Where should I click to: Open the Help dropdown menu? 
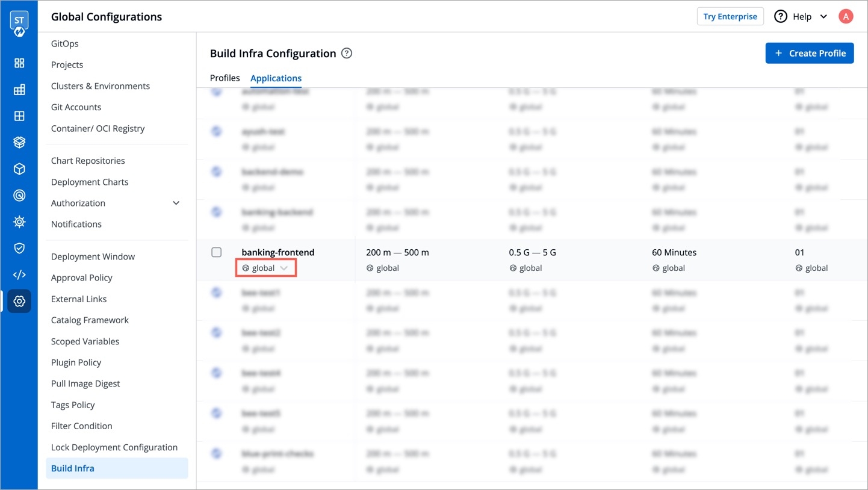801,17
